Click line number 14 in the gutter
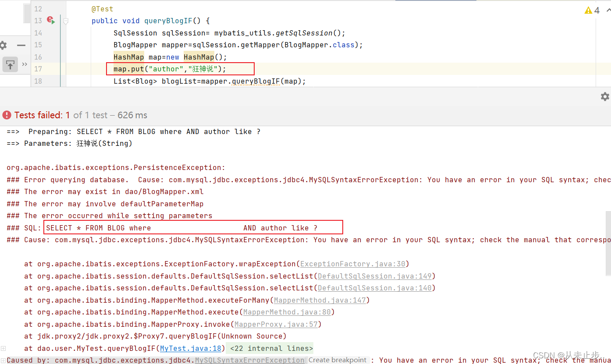611x364 pixels. point(38,33)
